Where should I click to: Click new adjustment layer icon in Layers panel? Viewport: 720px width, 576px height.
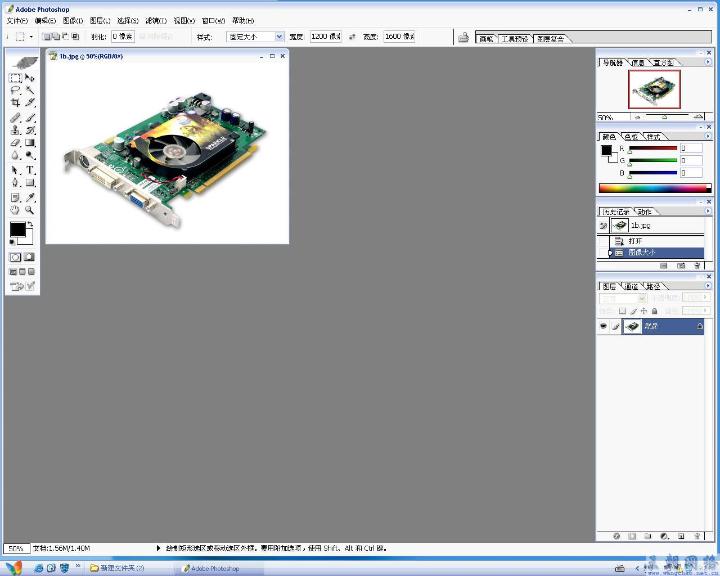664,536
